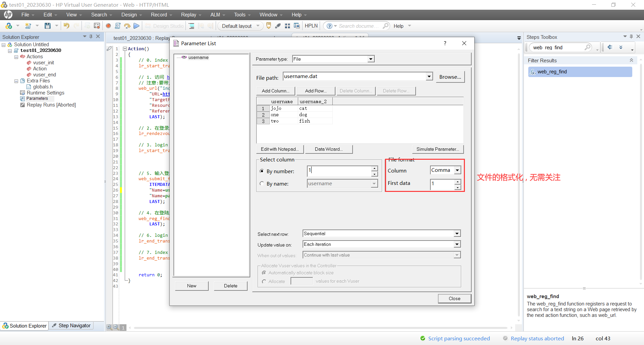Viewport: 644px width, 345px height.
Task: Click the Delete parameter button
Action: [230, 286]
